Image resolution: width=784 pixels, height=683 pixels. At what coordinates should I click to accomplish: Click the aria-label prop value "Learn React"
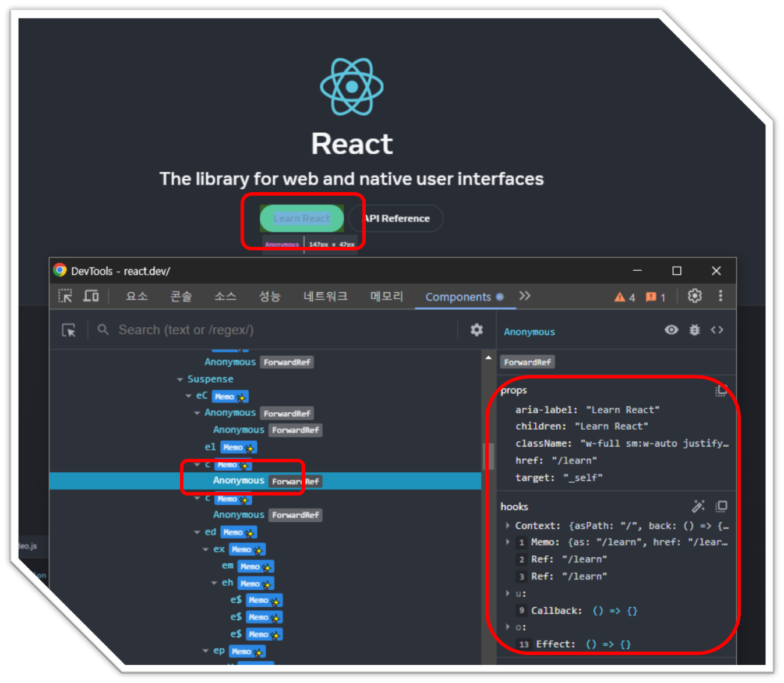tap(623, 410)
